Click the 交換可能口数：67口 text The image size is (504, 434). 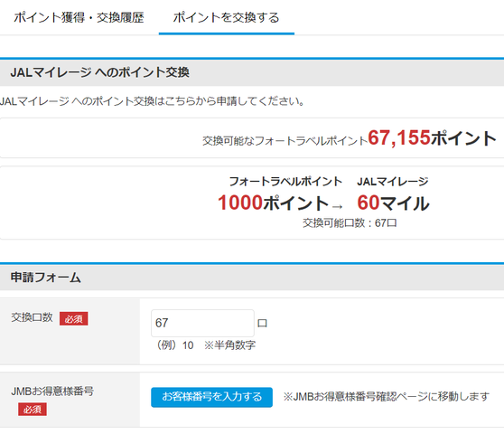[x=350, y=223]
